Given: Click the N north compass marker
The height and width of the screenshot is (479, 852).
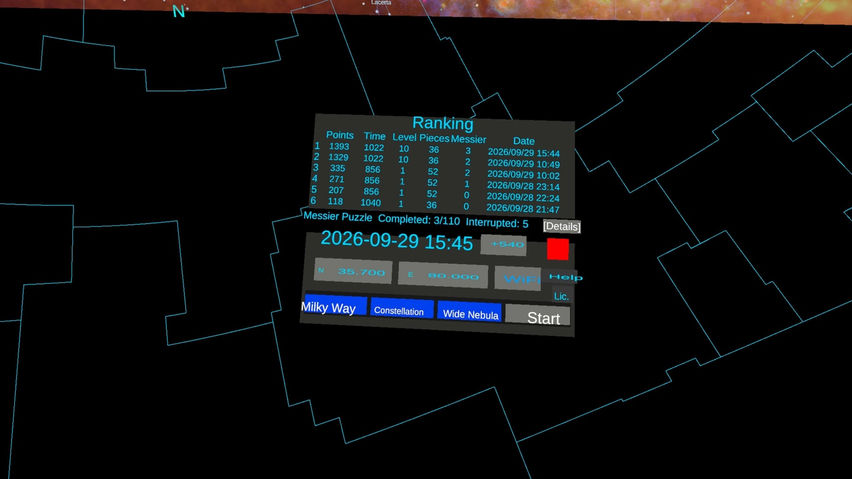Looking at the screenshot, I should pyautogui.click(x=179, y=11).
